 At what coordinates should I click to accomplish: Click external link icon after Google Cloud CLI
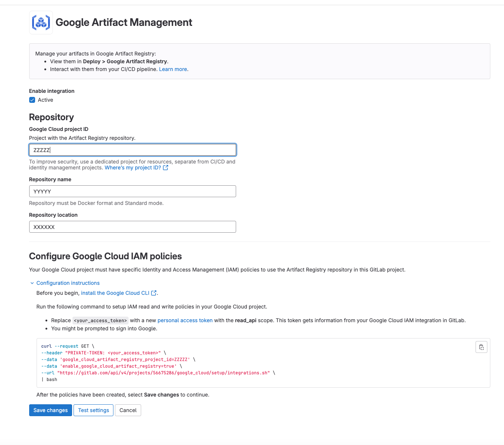pyautogui.click(x=154, y=293)
